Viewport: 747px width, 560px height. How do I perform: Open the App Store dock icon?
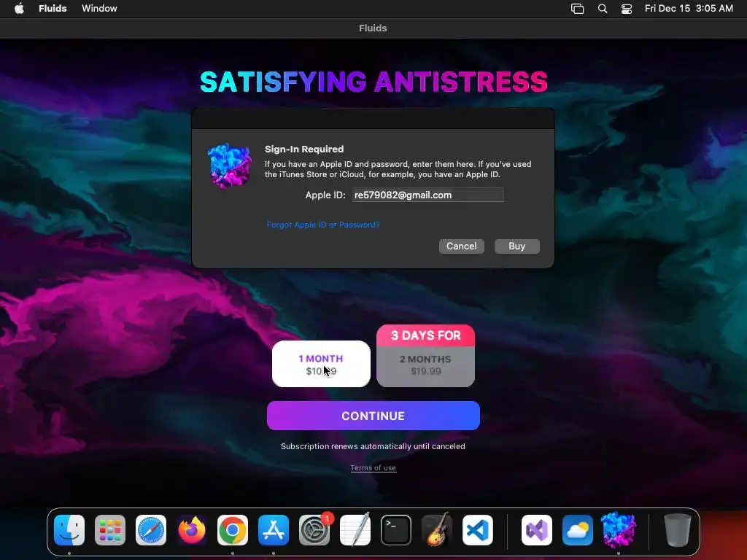[x=274, y=530]
